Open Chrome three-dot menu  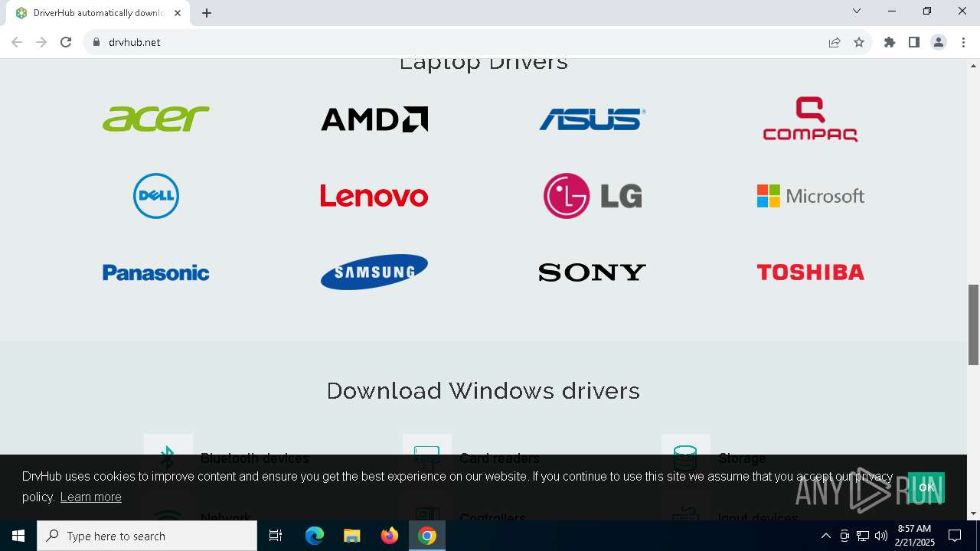(963, 42)
